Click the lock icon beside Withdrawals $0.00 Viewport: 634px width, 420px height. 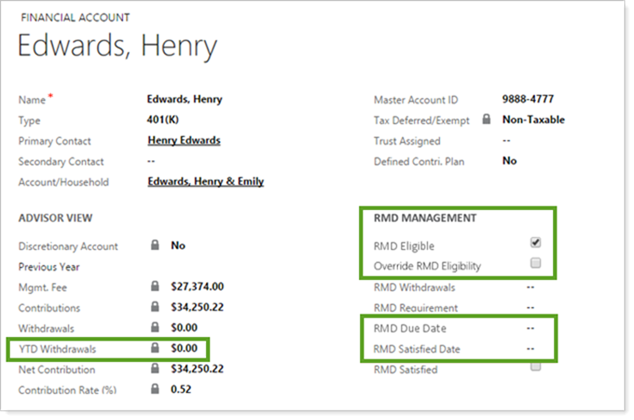[x=155, y=328]
